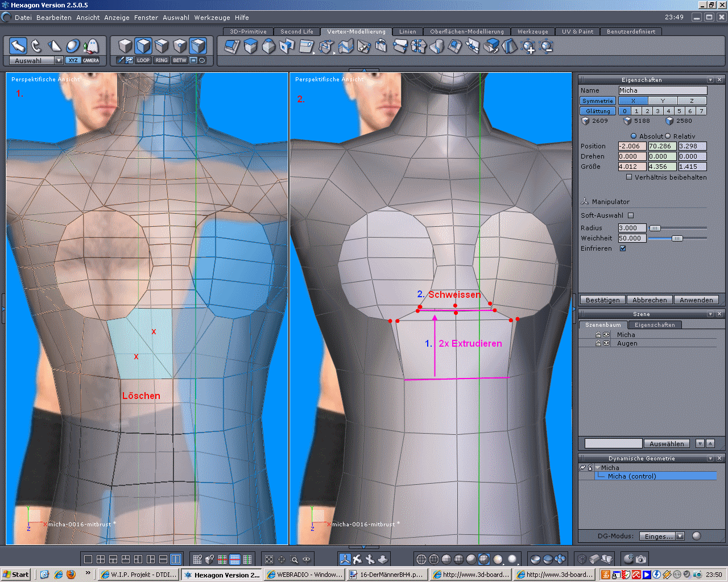728x582 pixels.
Task: Open the Auswählen dropdown arrow
Action: (700, 443)
